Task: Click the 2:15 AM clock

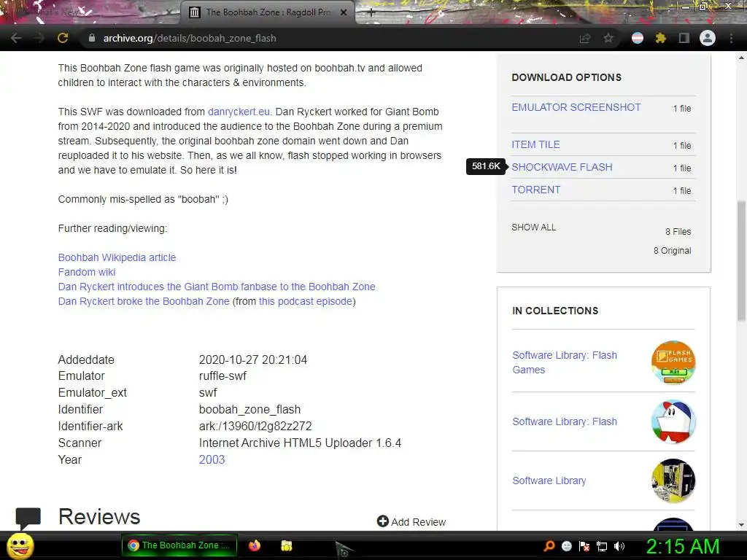Action: [x=682, y=546]
